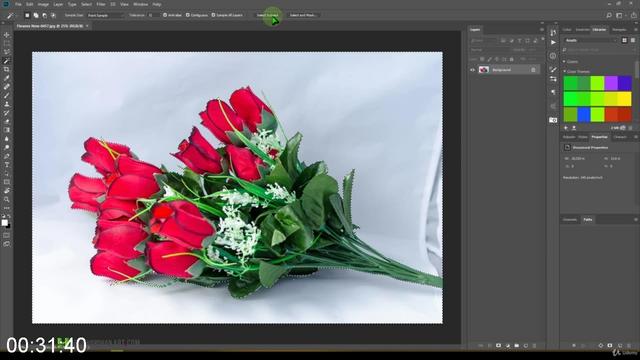640x360 pixels.
Task: Open the Edit Toolbar three-dots button
Action: pyautogui.click(x=7, y=208)
